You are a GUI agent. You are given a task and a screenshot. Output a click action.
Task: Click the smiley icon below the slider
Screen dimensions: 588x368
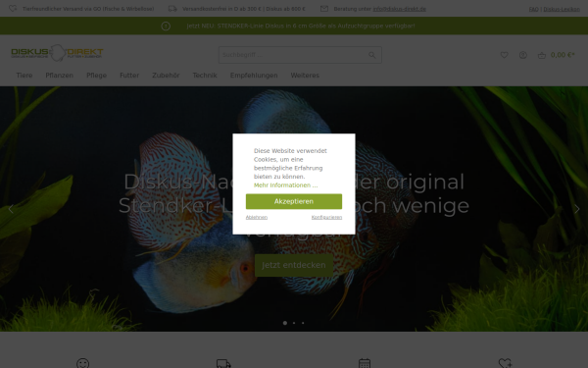[x=83, y=363]
